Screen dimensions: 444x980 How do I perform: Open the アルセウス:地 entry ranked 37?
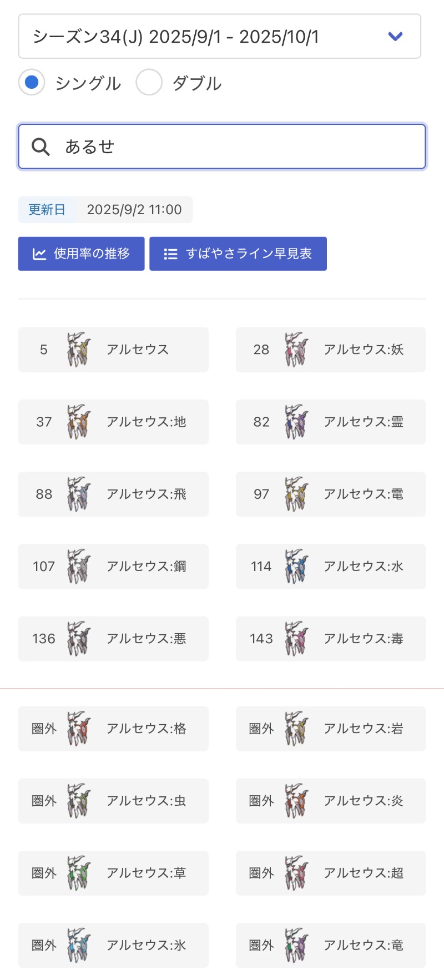coord(113,422)
